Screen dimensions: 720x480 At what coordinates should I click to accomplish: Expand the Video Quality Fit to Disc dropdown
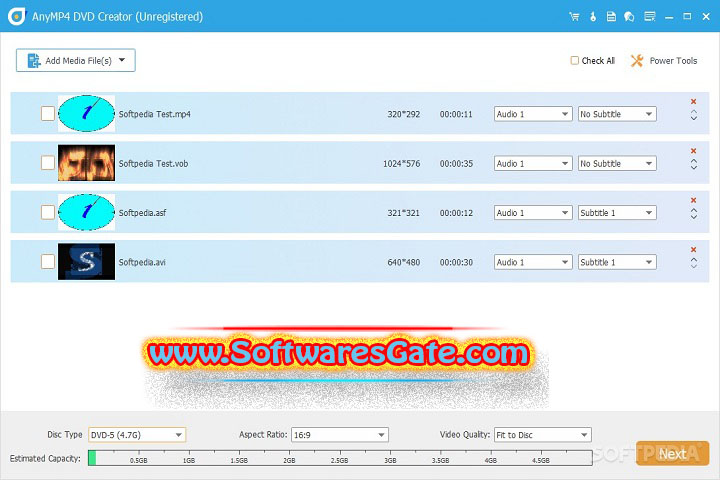pos(543,435)
